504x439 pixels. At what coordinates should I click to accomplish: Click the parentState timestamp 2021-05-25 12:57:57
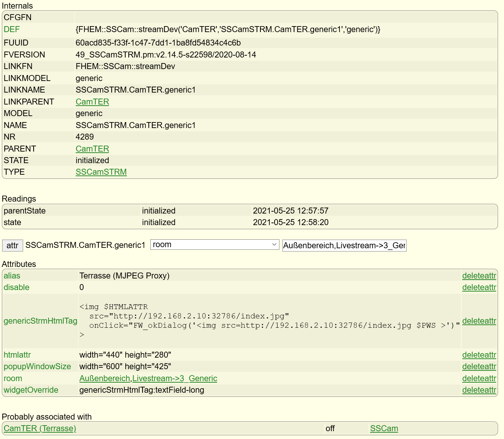pyautogui.click(x=291, y=211)
